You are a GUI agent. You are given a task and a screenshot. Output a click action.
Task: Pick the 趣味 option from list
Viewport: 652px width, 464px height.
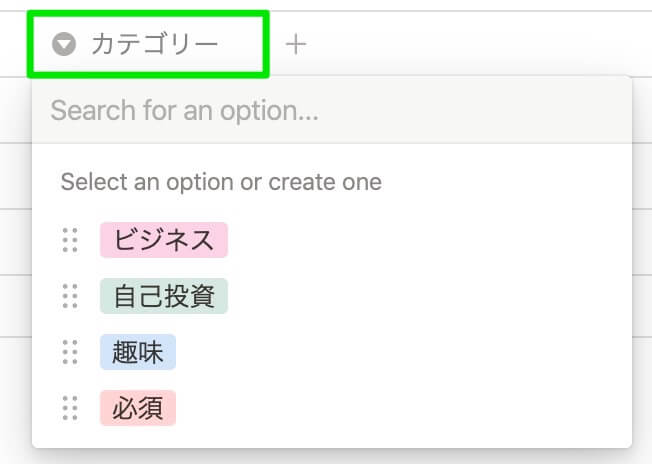[x=138, y=352]
